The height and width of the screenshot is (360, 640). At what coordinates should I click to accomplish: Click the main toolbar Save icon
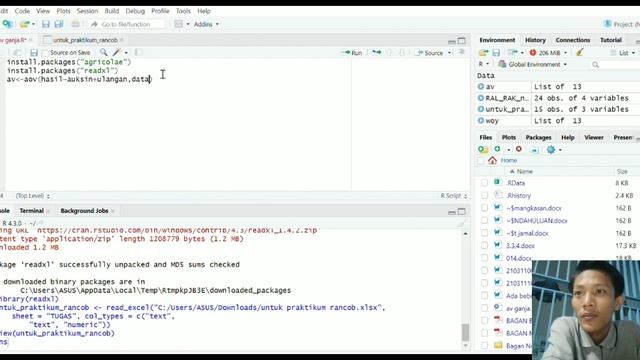(46, 24)
